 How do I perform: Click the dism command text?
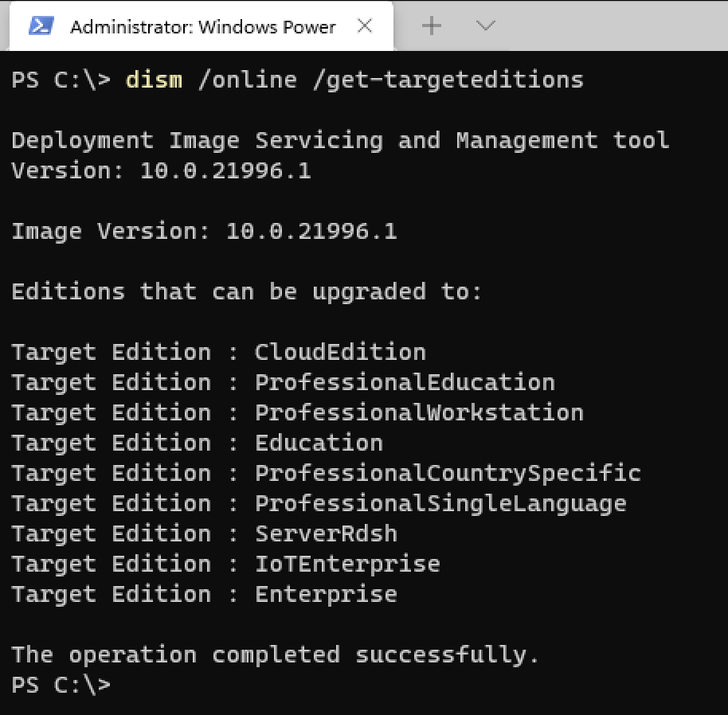click(154, 80)
